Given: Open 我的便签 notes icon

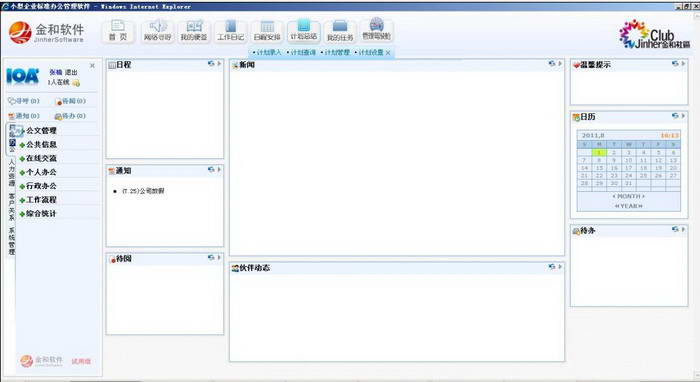Looking at the screenshot, I should coord(194,31).
